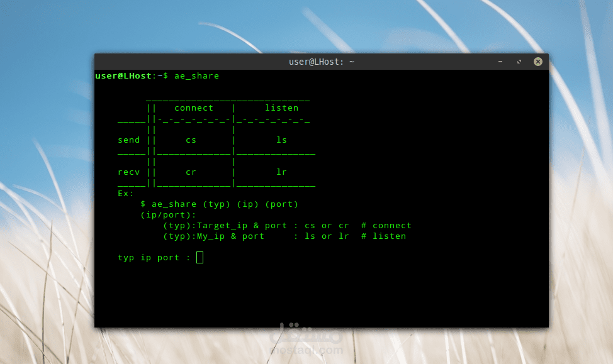Click the 'My_ip & port' text

point(230,236)
